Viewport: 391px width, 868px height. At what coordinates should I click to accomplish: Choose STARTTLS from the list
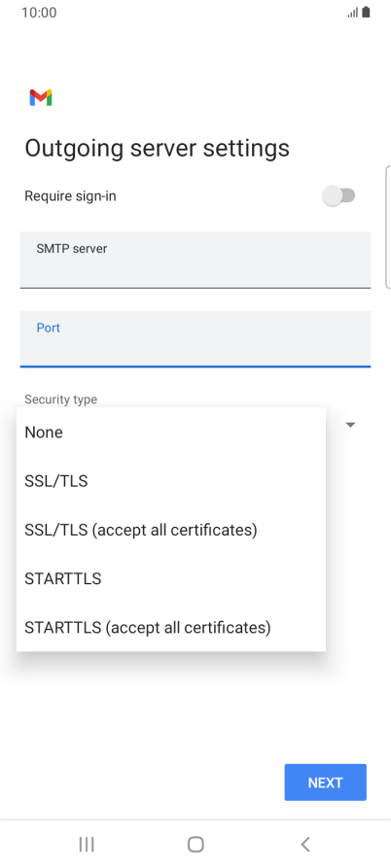tap(171, 578)
